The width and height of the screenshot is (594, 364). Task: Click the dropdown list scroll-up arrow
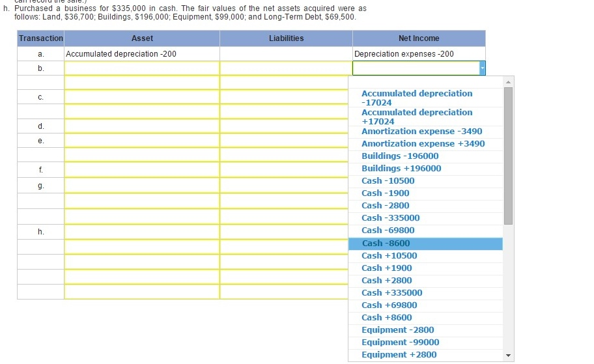tap(508, 82)
